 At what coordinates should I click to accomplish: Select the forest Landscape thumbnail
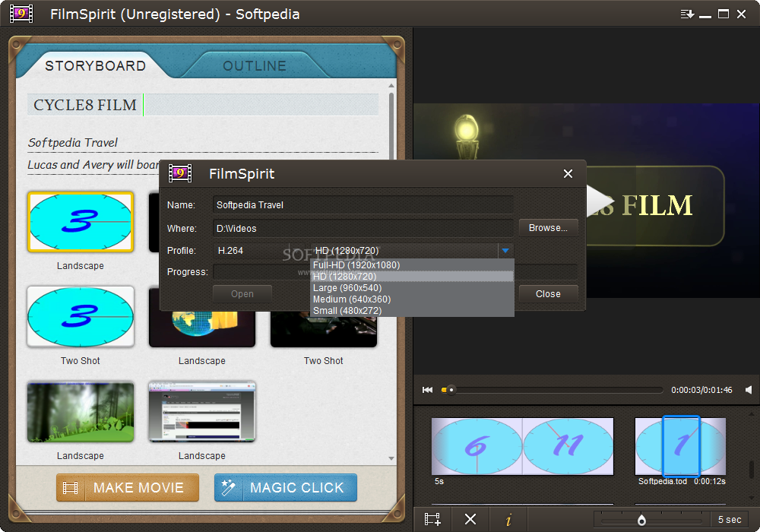tap(81, 412)
